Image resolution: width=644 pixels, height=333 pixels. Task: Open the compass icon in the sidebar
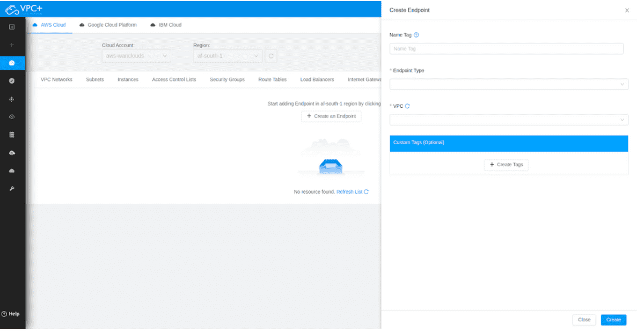coord(12,81)
